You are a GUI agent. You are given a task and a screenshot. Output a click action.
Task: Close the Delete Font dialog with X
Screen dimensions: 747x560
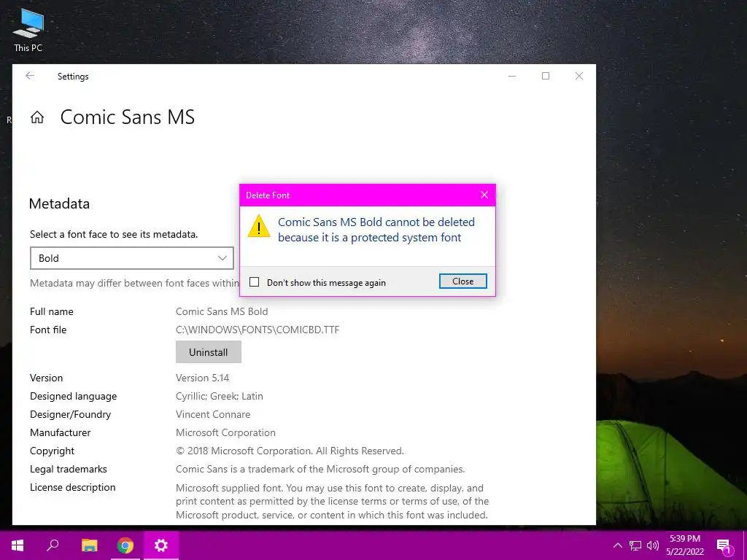click(484, 195)
